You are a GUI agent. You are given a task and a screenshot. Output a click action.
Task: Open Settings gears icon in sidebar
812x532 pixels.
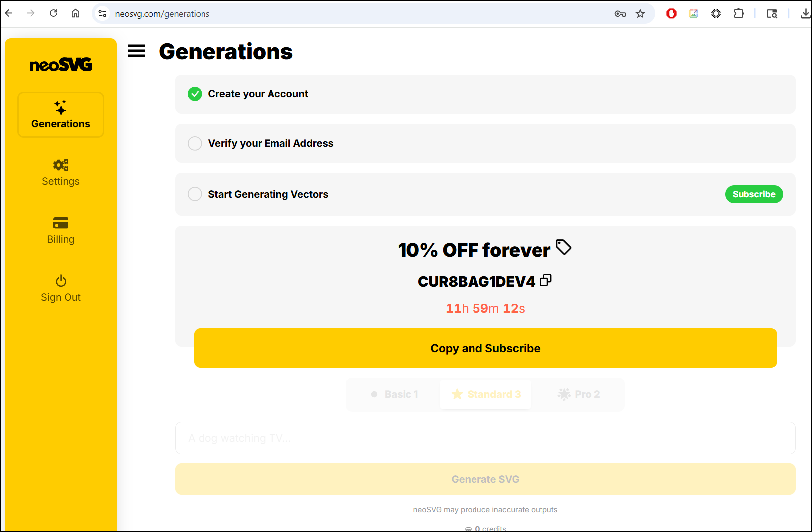61,165
